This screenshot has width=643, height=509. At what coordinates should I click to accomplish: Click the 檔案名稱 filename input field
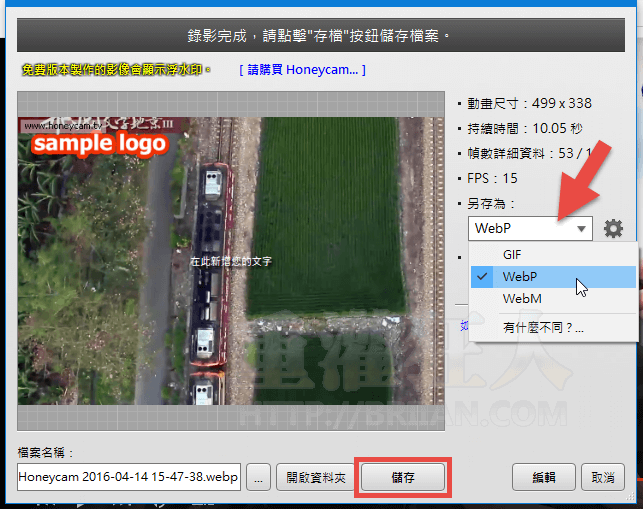point(129,477)
